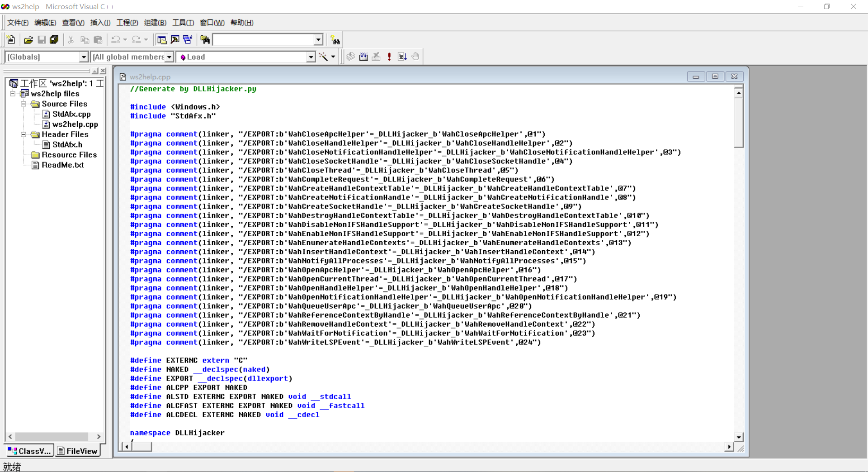Save all open files
868x472 pixels.
54,40
